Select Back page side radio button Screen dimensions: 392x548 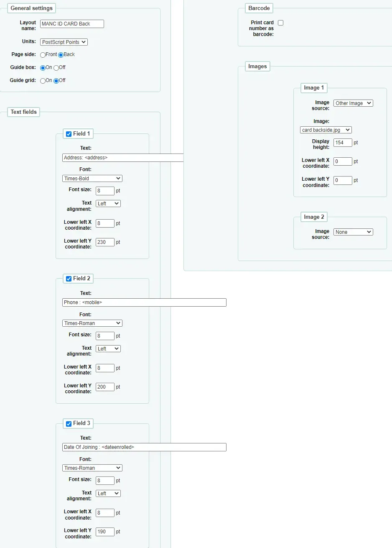point(61,55)
